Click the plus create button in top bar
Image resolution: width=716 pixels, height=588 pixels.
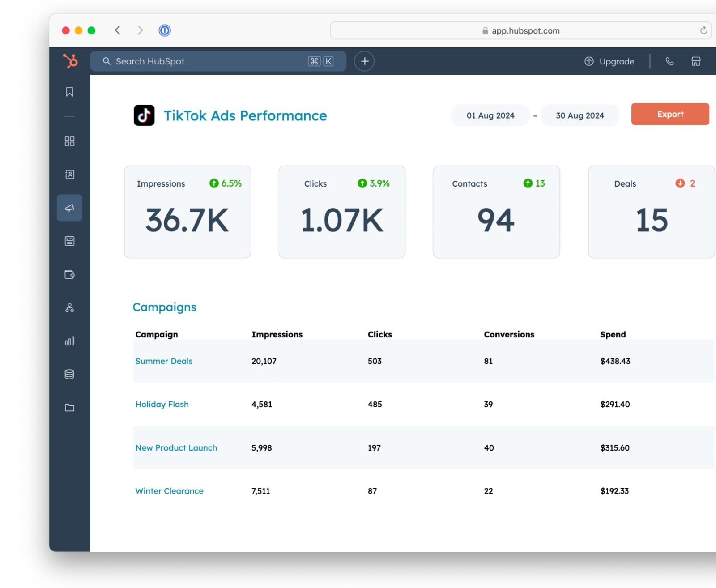pos(364,61)
